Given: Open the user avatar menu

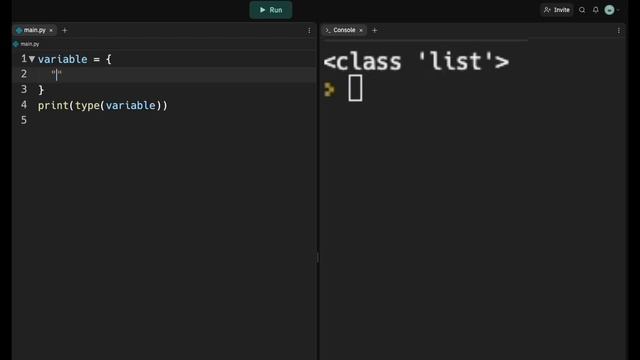Looking at the screenshot, I should [609, 10].
